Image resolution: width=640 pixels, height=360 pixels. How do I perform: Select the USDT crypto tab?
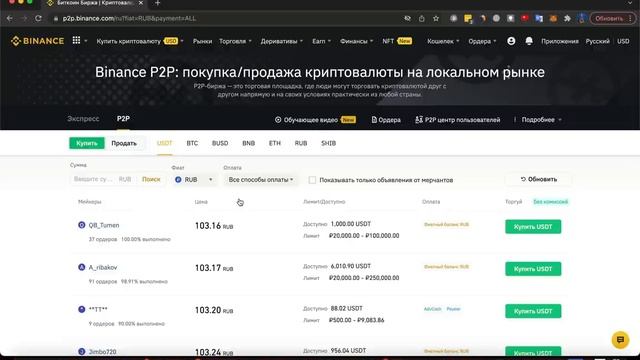[x=164, y=143]
